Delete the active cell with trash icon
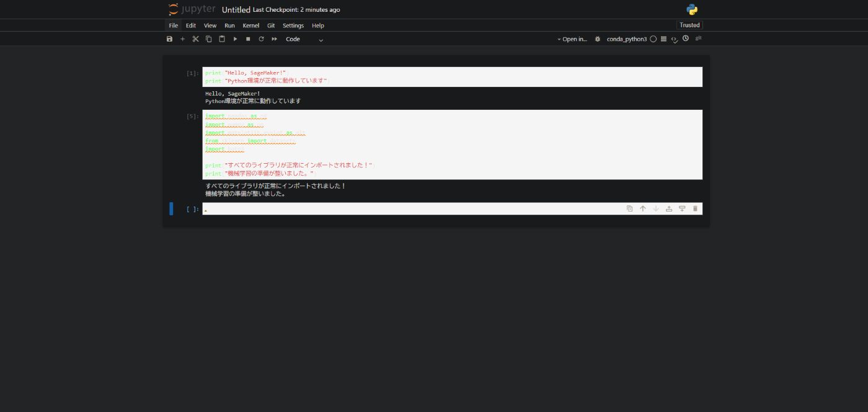Viewport: 868px width, 412px height. (695, 208)
